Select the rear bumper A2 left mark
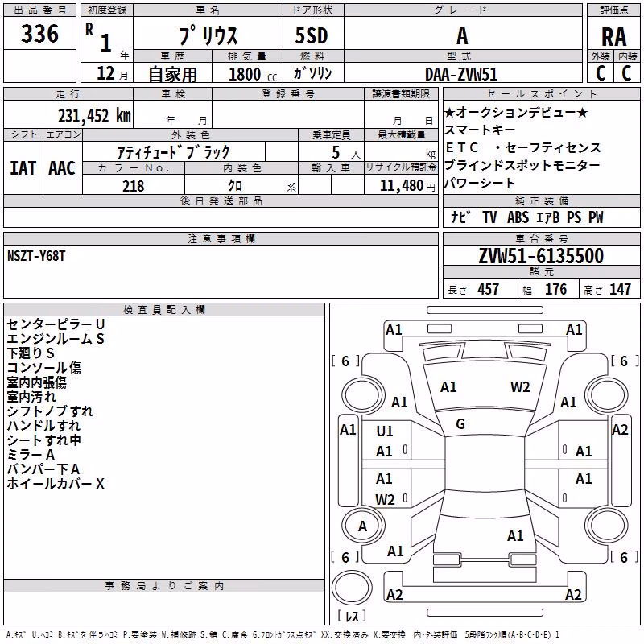The height and width of the screenshot is (644, 644). 394,594
